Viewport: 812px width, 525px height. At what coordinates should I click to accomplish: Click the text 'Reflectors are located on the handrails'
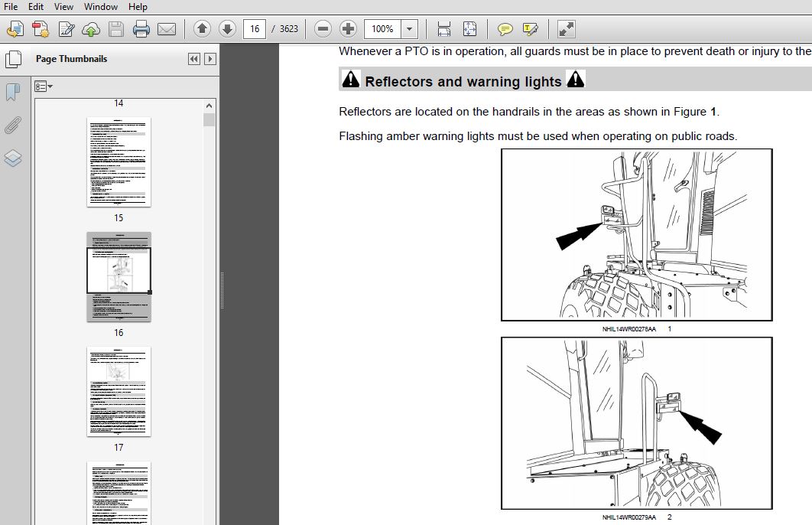pos(435,112)
